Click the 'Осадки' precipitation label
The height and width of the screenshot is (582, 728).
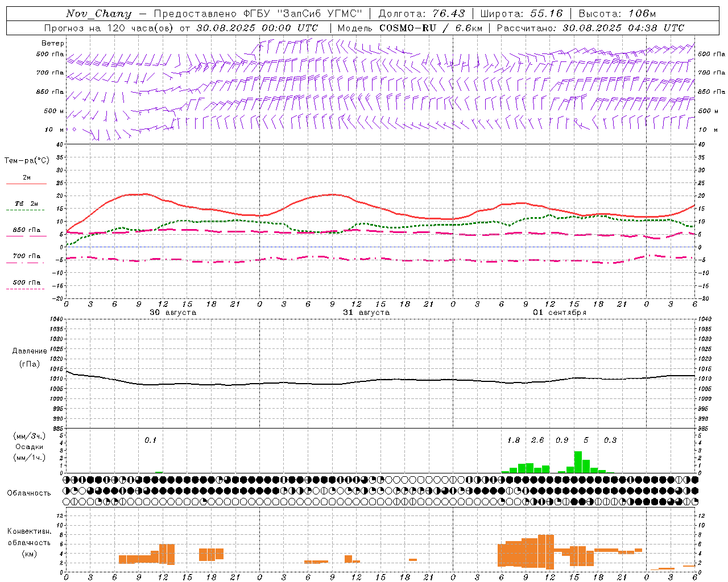click(29, 447)
